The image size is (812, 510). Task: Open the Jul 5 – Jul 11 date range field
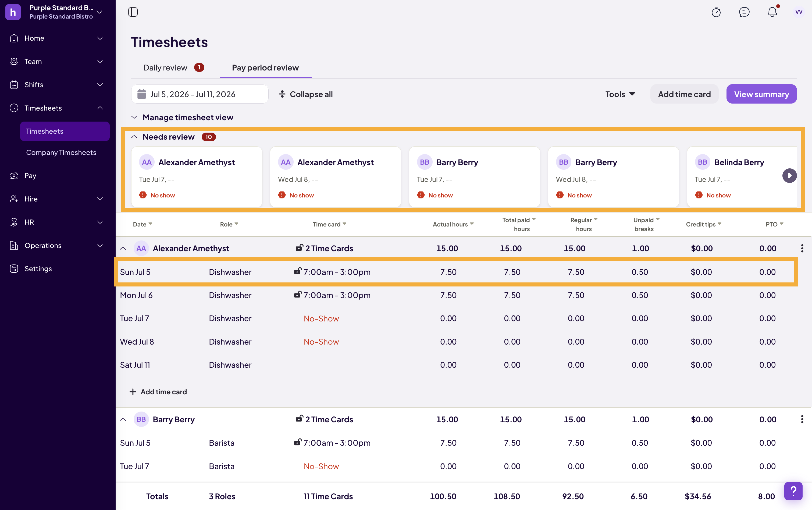200,94
